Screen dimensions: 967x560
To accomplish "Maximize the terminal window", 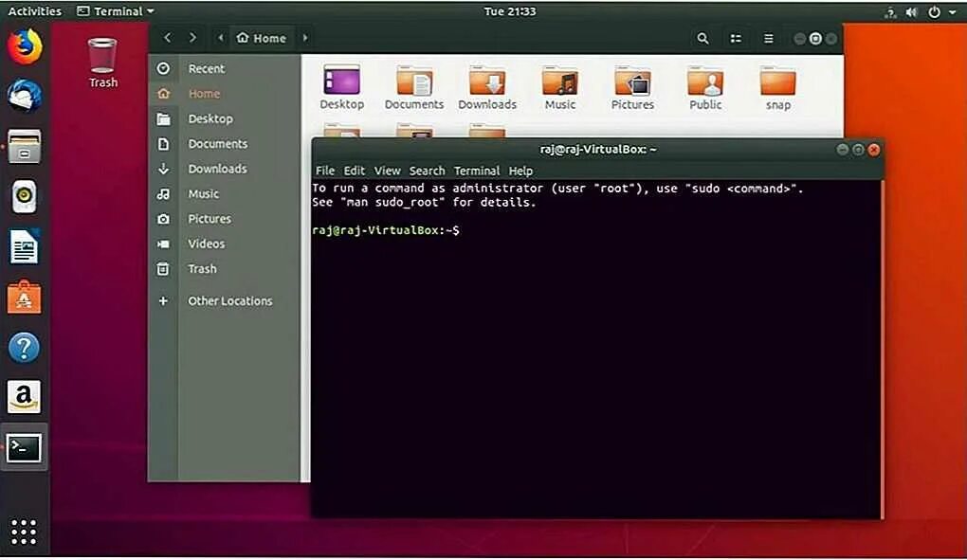I will [x=858, y=149].
